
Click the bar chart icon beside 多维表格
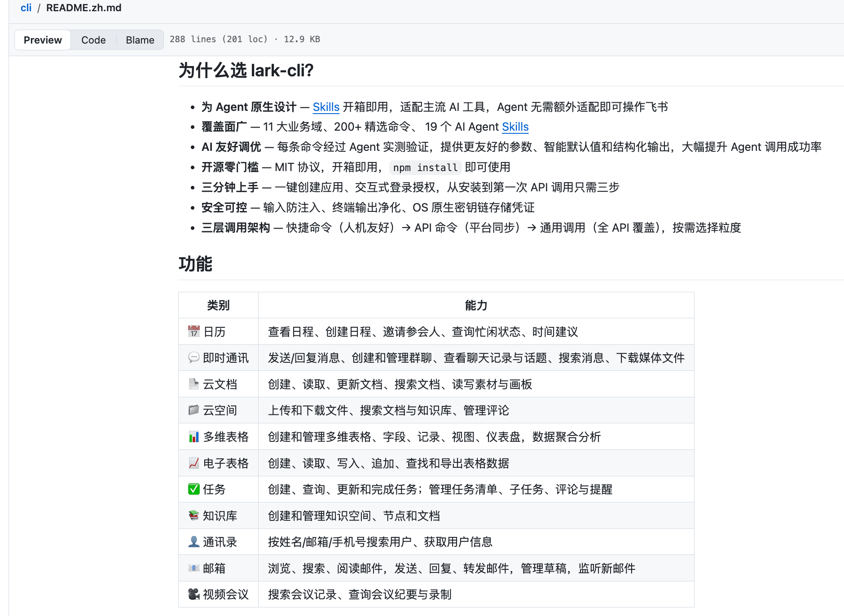tap(193, 436)
